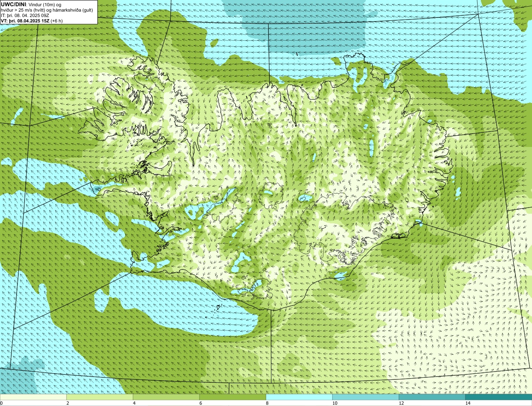Image resolution: width=532 pixels, height=406 pixels.
Task: Click the 0–2 m/s pale yellow legend swatch
Action: coord(33,397)
